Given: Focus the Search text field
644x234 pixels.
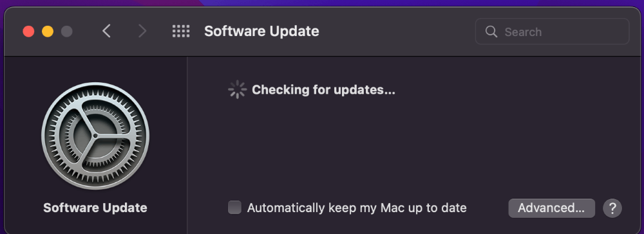Looking at the screenshot, I should (552, 32).
